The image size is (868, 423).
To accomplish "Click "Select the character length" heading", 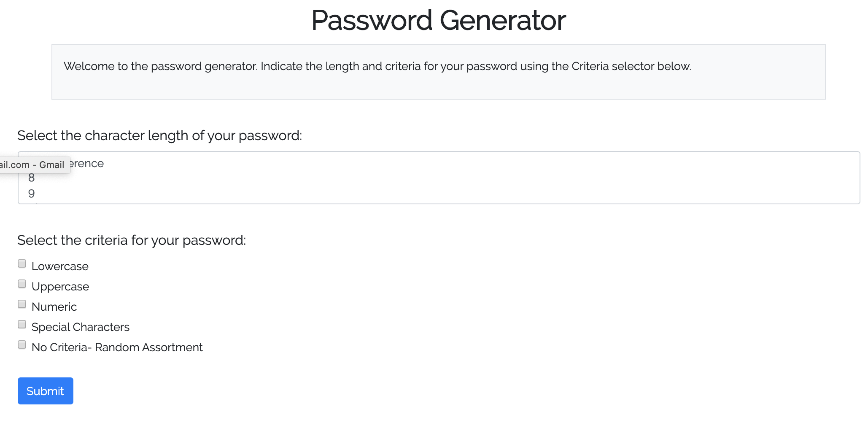I will (x=159, y=135).
